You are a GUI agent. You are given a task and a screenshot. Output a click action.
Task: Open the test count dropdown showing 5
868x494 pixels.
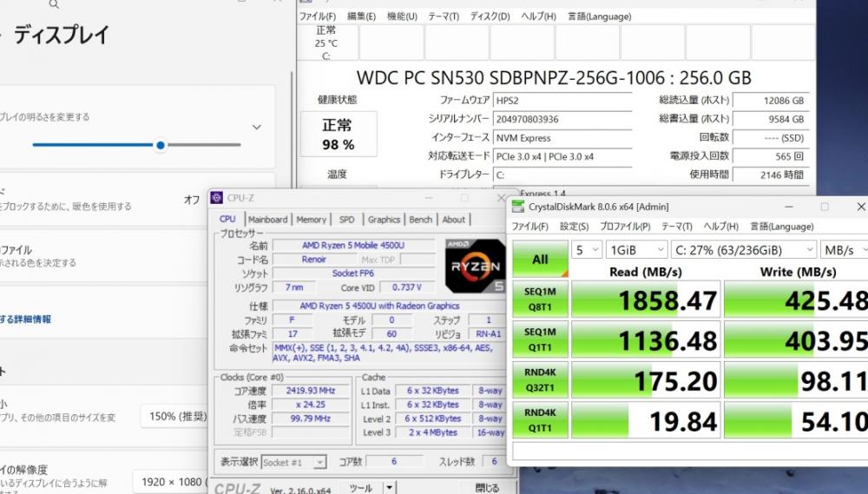point(587,250)
